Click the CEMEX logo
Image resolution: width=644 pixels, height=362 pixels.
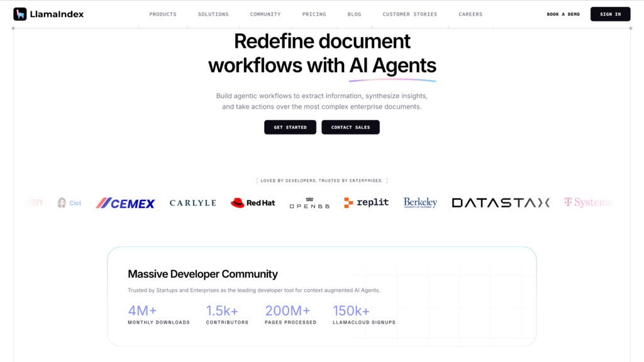(125, 203)
